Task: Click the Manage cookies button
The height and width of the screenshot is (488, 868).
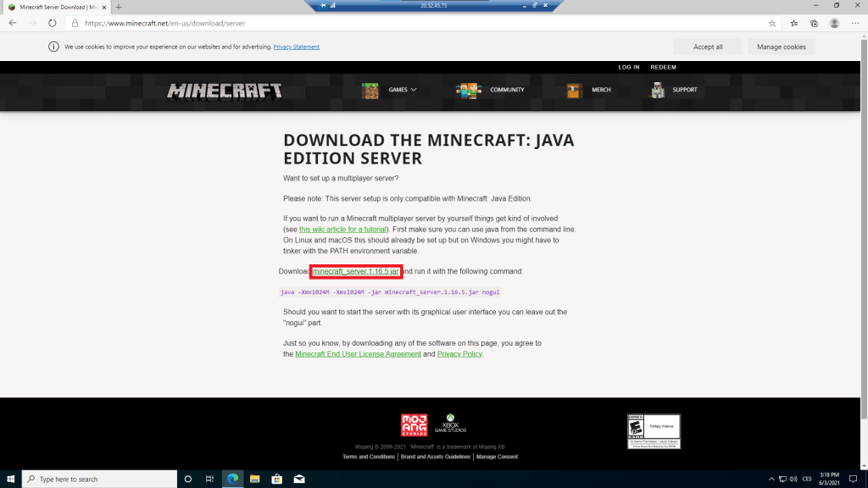Action: coord(781,47)
